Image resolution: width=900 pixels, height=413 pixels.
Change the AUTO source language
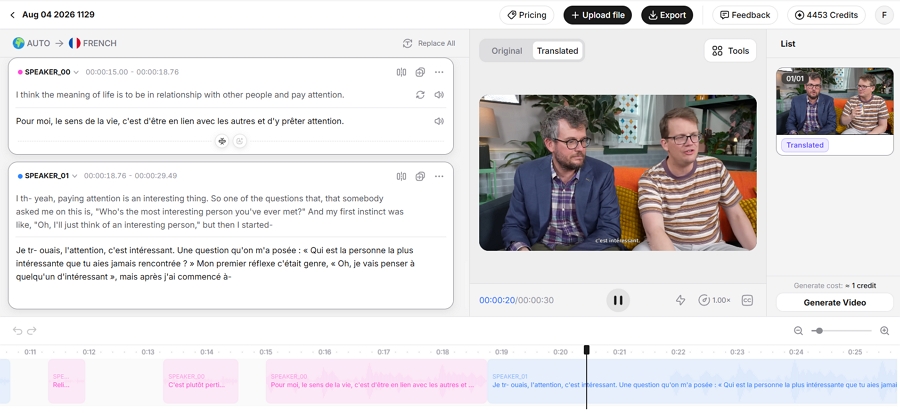[x=32, y=43]
